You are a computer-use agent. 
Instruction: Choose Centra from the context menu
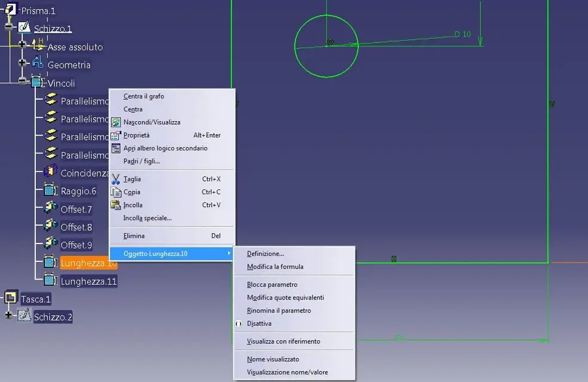coord(133,109)
